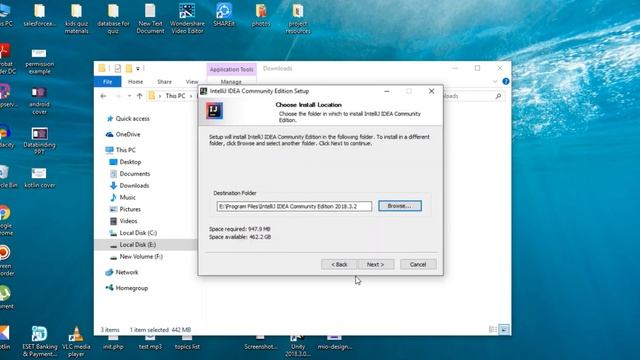Open the Manage ribbon tab

pyautogui.click(x=231, y=82)
